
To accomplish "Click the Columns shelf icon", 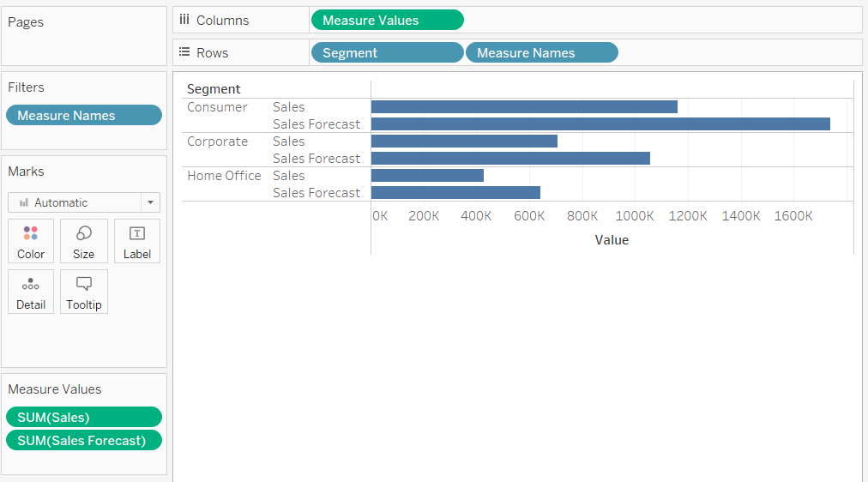I will click(x=184, y=20).
